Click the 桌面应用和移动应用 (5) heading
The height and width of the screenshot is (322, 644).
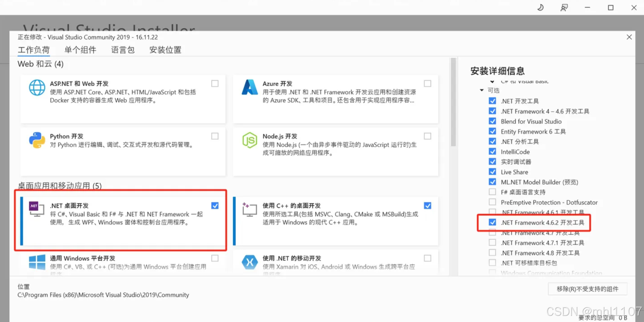click(60, 186)
